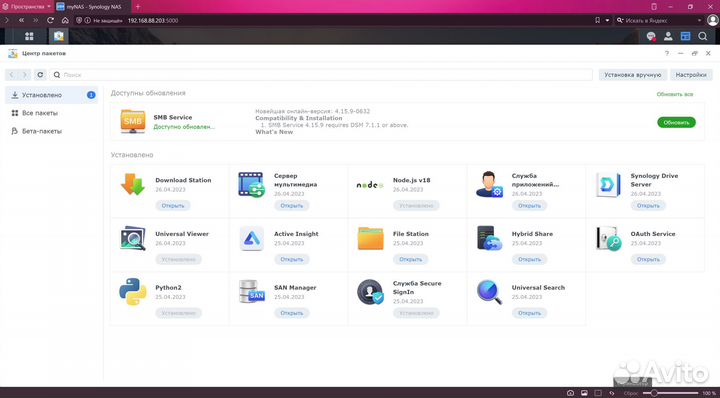Open the user account options icon
This screenshot has width=720, height=398.
pos(668,36)
